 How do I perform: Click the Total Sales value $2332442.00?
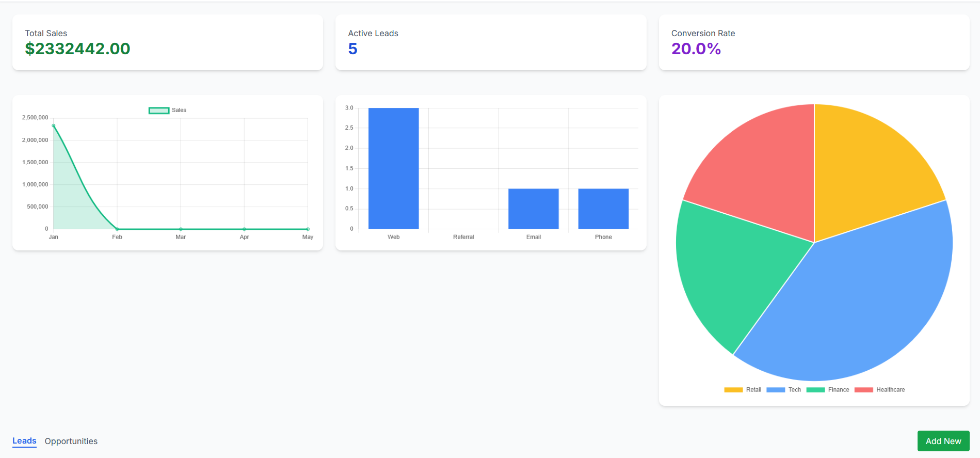click(x=77, y=49)
